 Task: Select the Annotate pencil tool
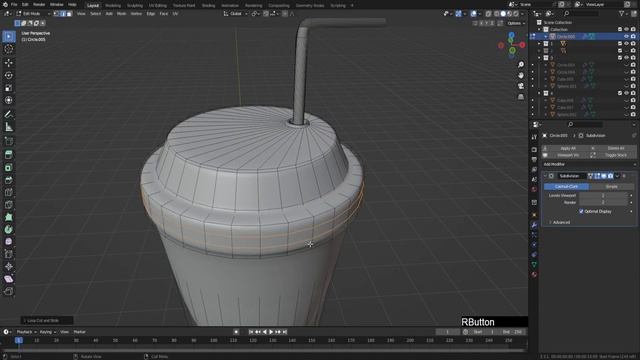point(9,114)
